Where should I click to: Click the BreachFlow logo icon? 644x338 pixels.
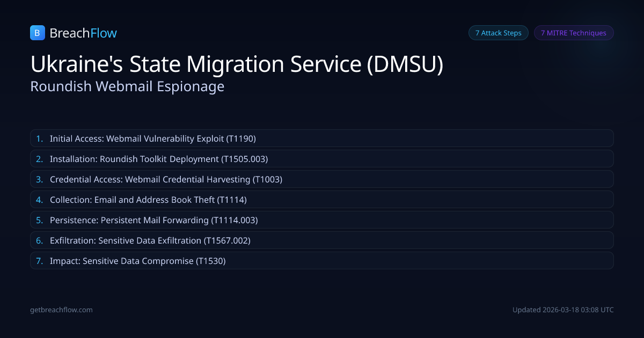[37, 33]
